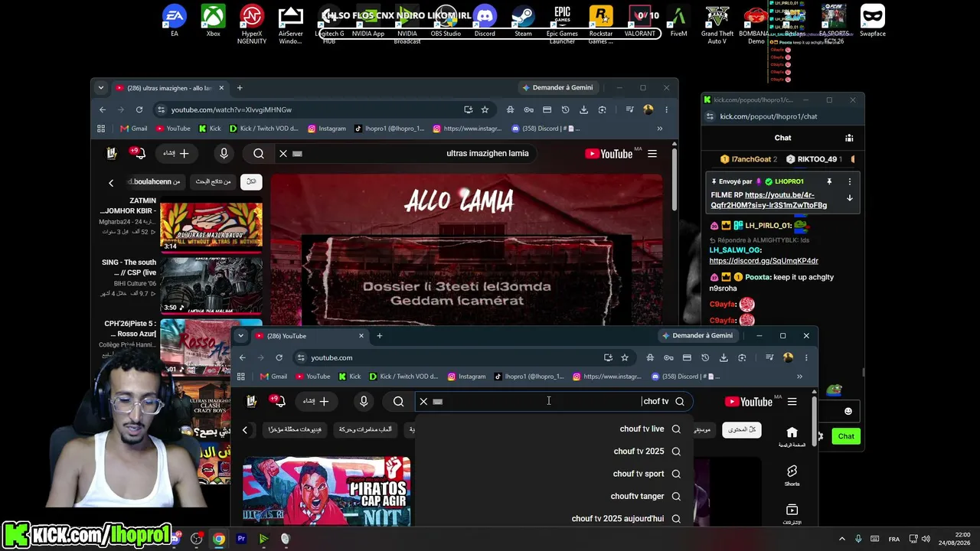The height and width of the screenshot is (551, 980).
Task: Go back in the front YouTube window
Action: pyautogui.click(x=242, y=357)
